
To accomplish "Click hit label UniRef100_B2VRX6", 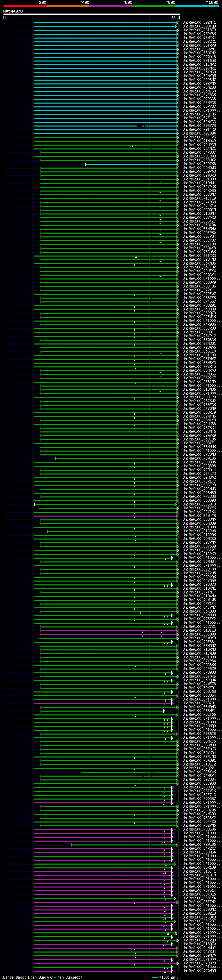I will coord(199,187).
